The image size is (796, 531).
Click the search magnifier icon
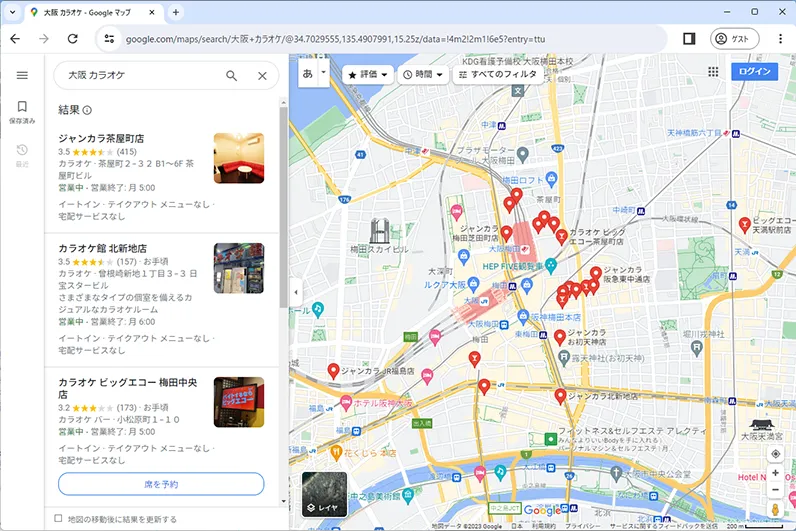coord(232,75)
